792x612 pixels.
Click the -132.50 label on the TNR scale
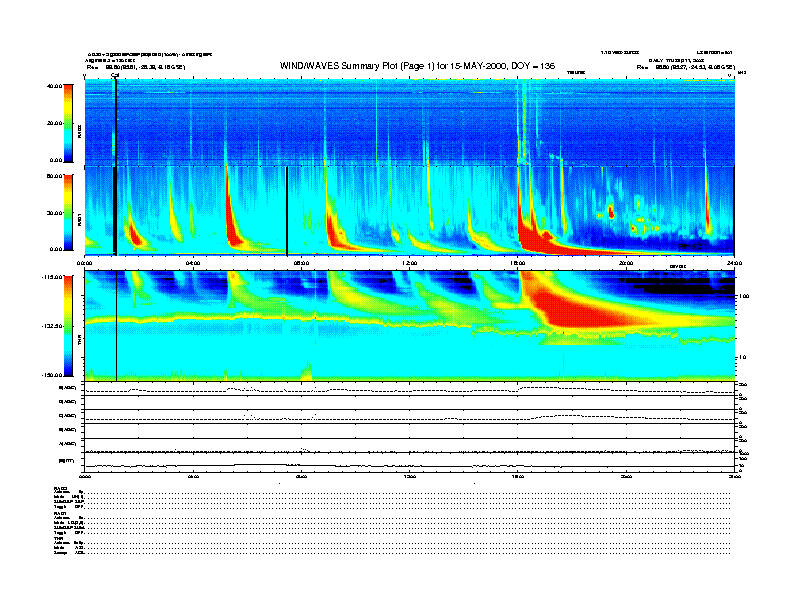[x=52, y=326]
